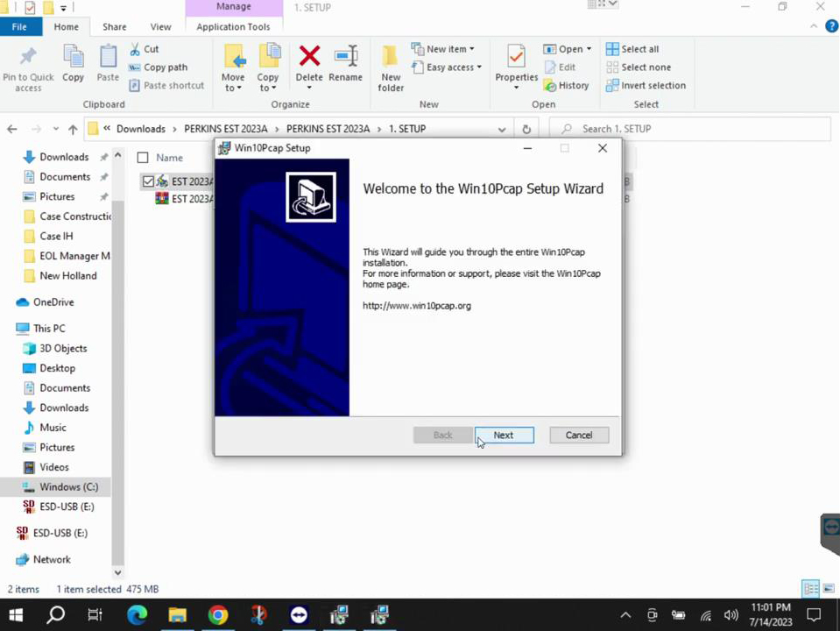The height and width of the screenshot is (631, 840).
Task: Click Invert selection in ribbon
Action: pos(646,86)
